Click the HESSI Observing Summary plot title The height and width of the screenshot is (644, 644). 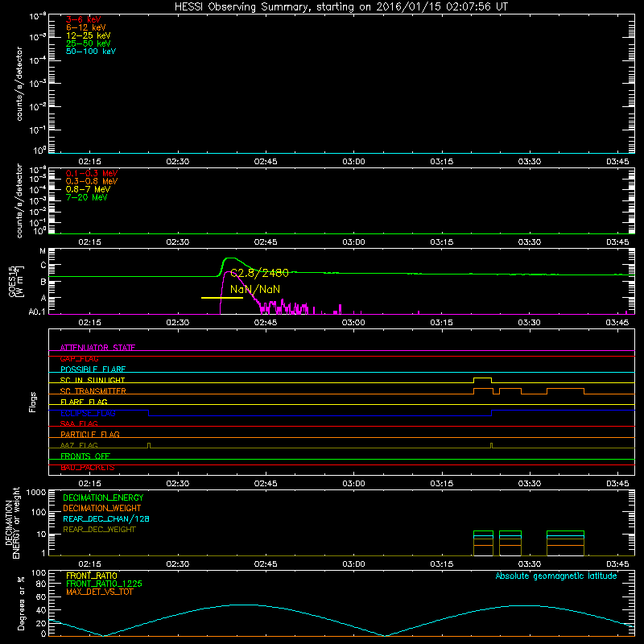[341, 7]
